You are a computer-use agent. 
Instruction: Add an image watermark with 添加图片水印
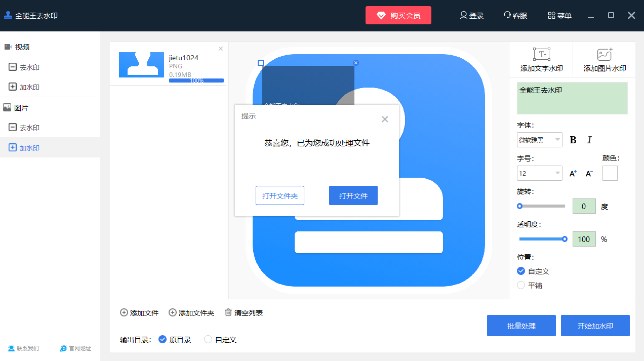605,60
